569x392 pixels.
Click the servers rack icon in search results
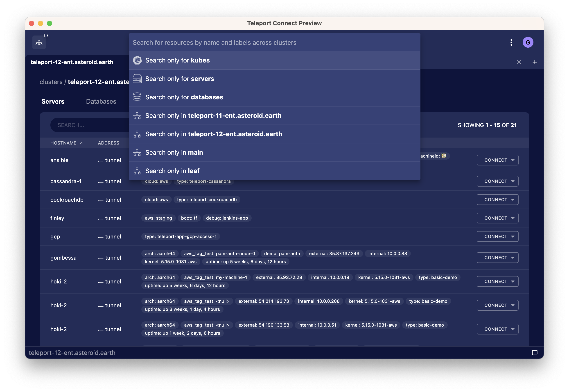[137, 79]
